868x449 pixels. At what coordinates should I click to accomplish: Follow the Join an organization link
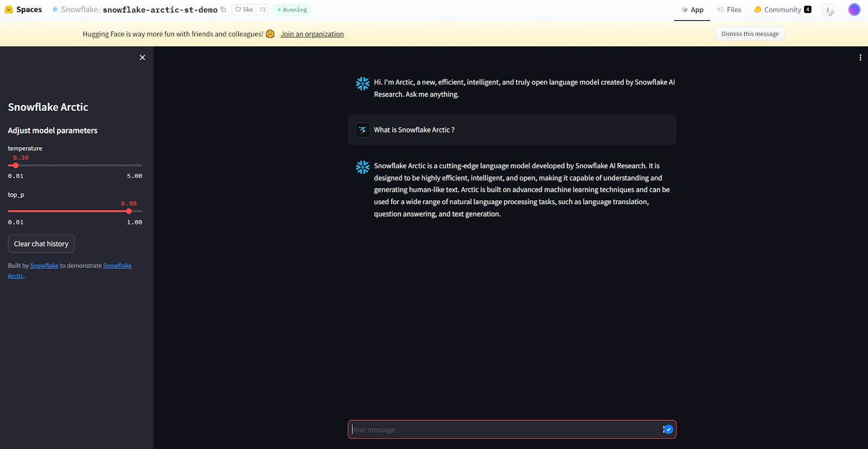point(312,34)
